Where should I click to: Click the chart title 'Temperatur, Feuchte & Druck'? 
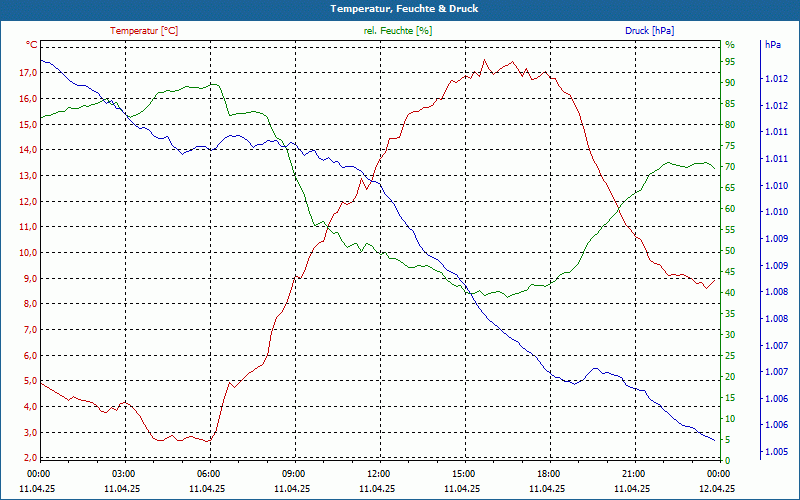404,9
